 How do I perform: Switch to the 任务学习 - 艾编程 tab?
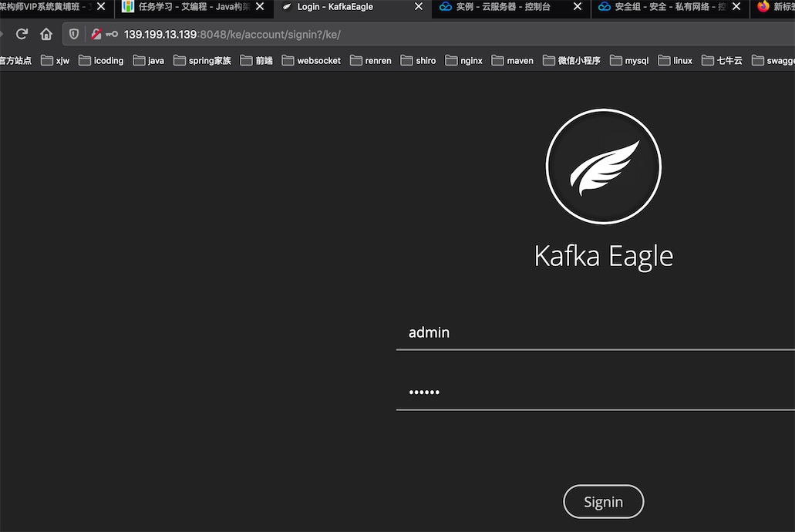(194, 7)
